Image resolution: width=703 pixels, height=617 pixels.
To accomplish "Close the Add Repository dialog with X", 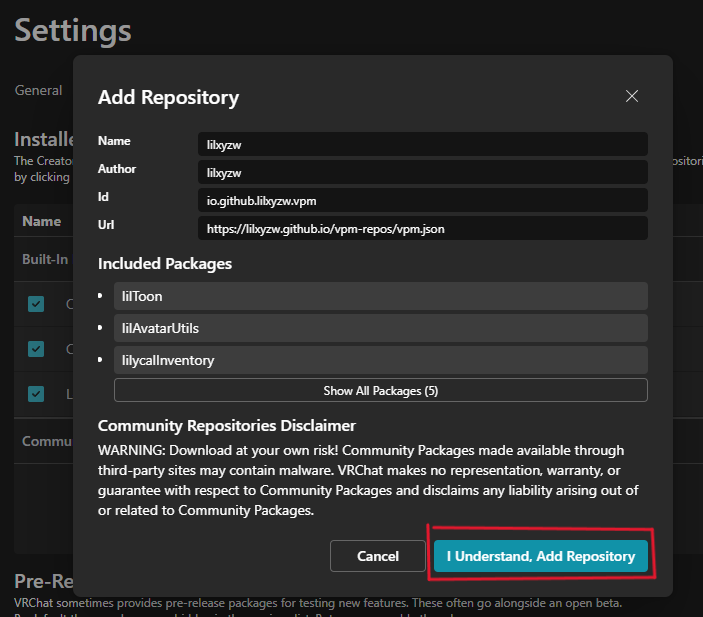I will tap(631, 96).
